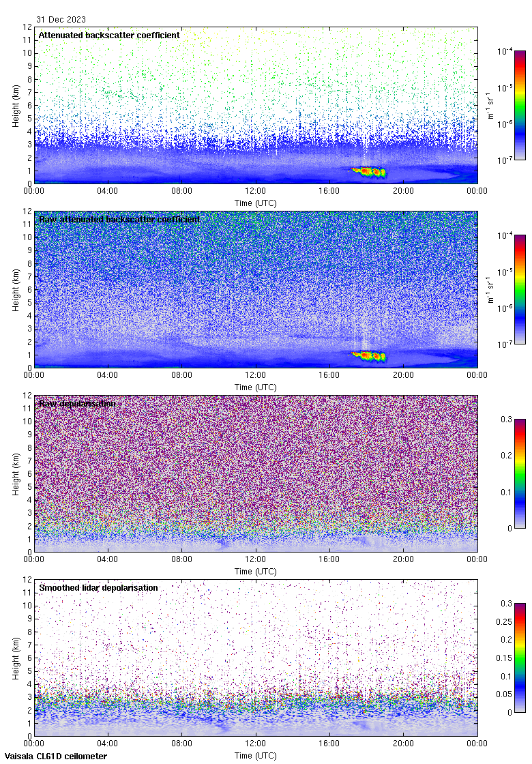Image resolution: width=532 pixels, height=764 pixels.
Task: Click the 'Height (km)' axis label of the top panel
Action: [x=16, y=105]
